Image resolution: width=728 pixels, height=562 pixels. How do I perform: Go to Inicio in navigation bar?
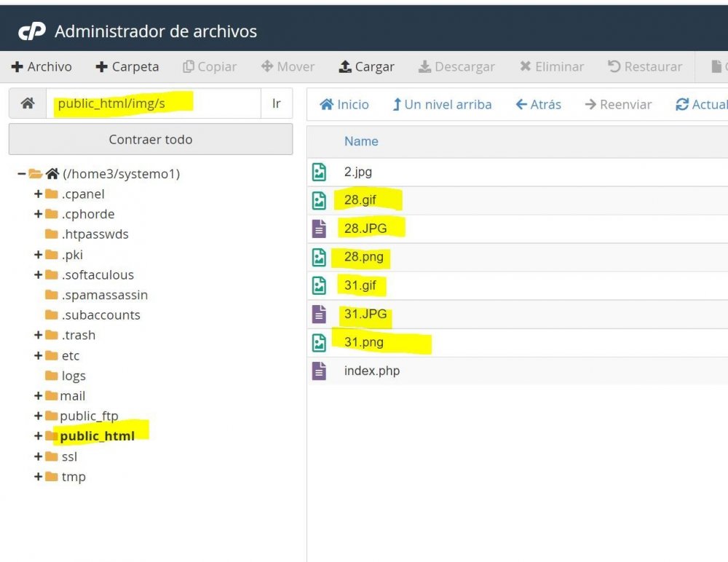[x=344, y=105]
